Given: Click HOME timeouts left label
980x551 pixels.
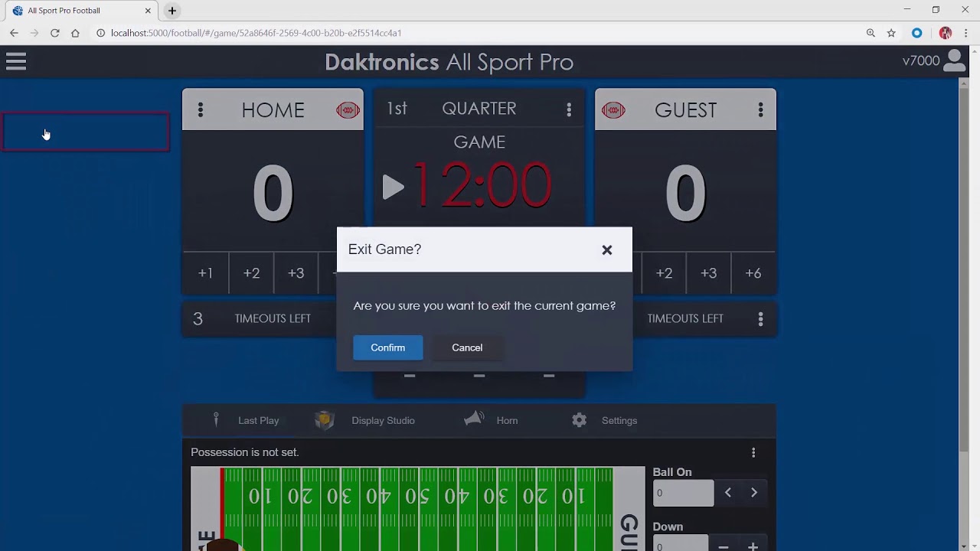Looking at the screenshot, I should click(x=273, y=318).
